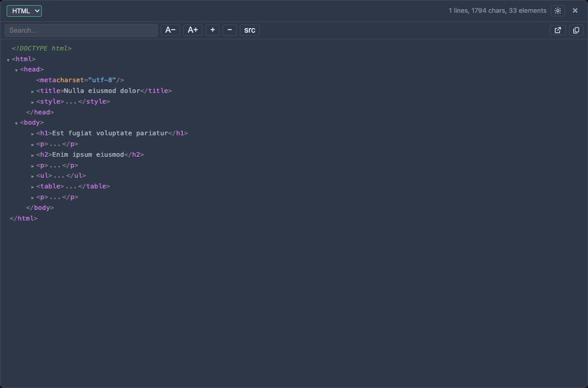Screen dimensions: 588x388
Task: Expand the style node arrow
Action: 33,102
